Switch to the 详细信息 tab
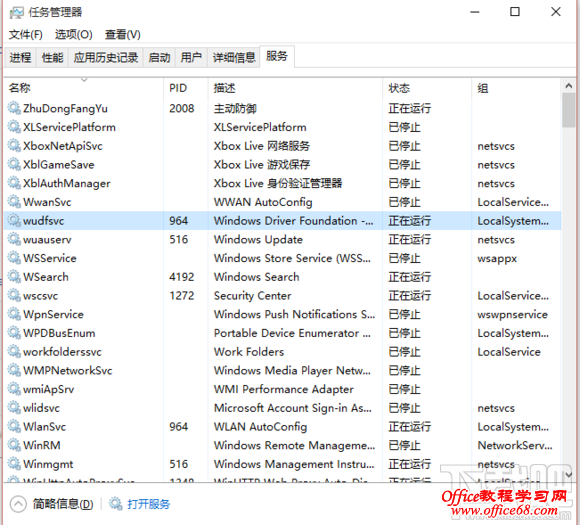 point(234,57)
